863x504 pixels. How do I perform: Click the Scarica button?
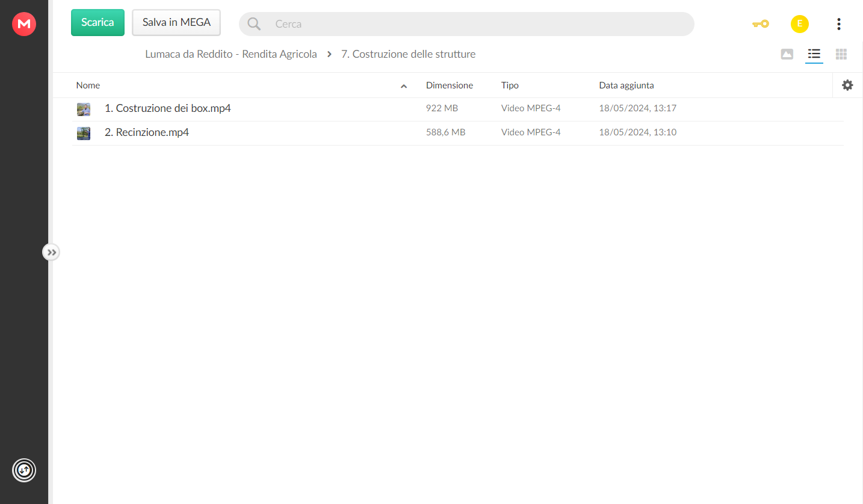click(97, 23)
